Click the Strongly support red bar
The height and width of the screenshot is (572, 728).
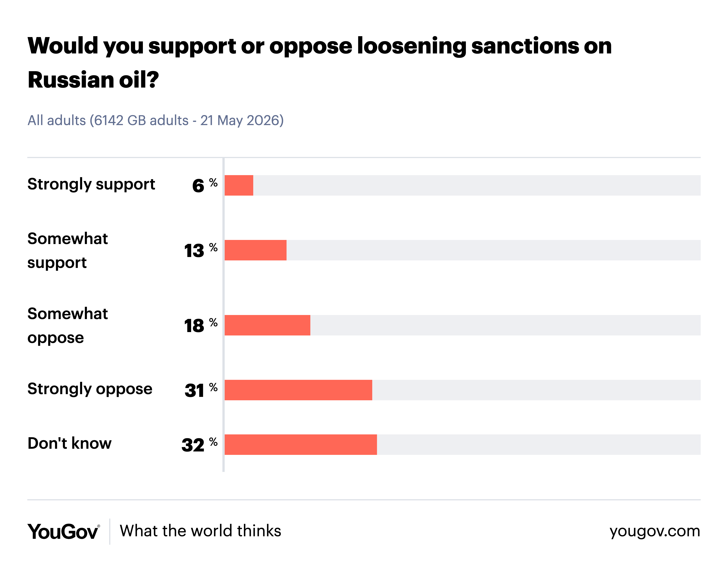(239, 185)
